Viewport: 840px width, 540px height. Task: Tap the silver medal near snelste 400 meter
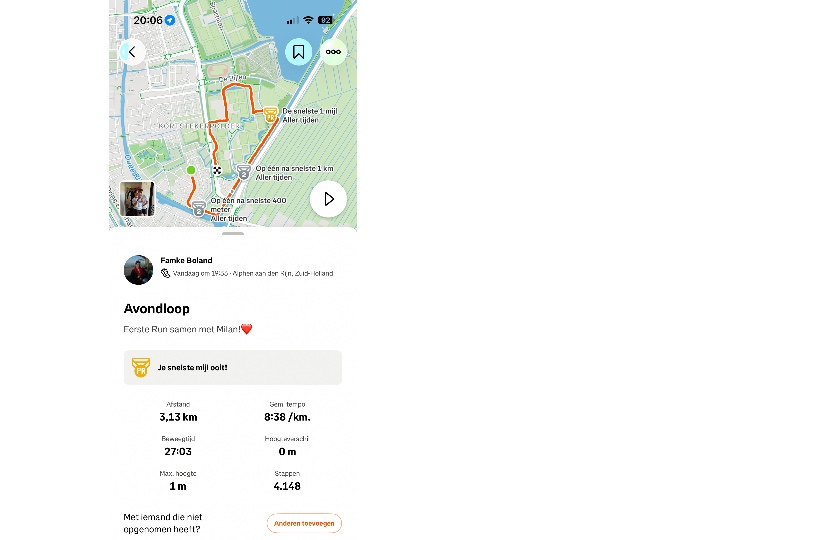pos(199,208)
